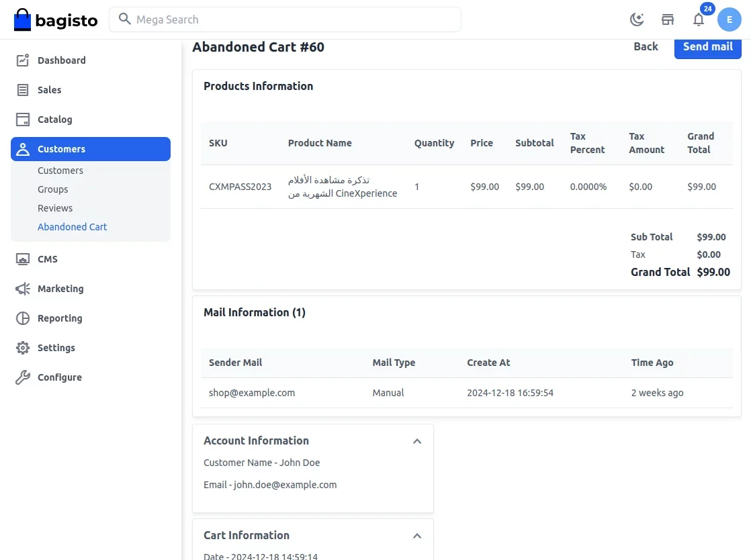751x560 pixels.
Task: Toggle dark mode moon icon
Action: pos(637,19)
